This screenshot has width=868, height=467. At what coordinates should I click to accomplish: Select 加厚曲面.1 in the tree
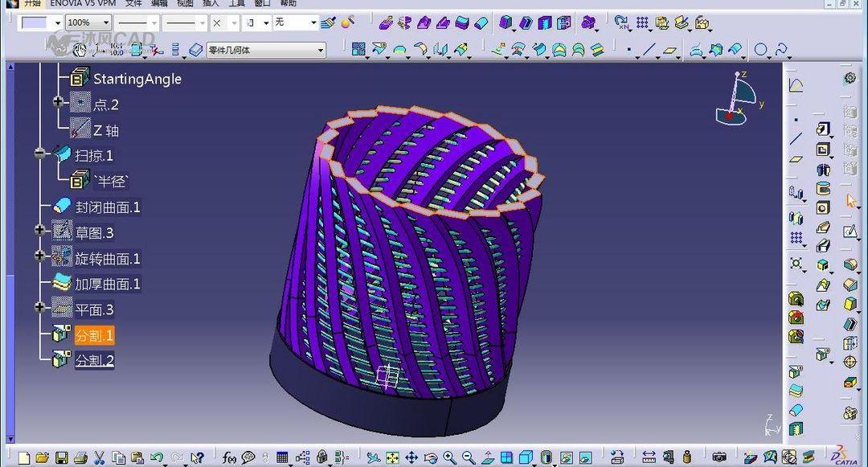108,284
